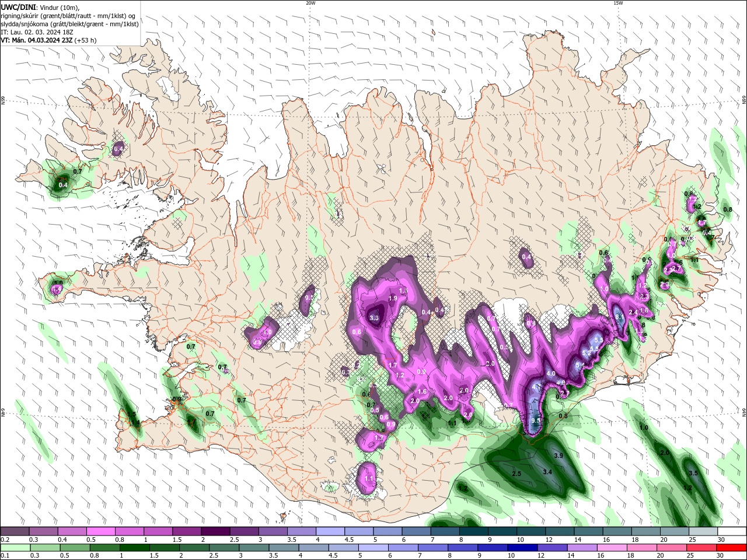Click the 3 swatch in the upper snow scale
Screen dimensions: 747x560
pyautogui.click(x=273, y=531)
